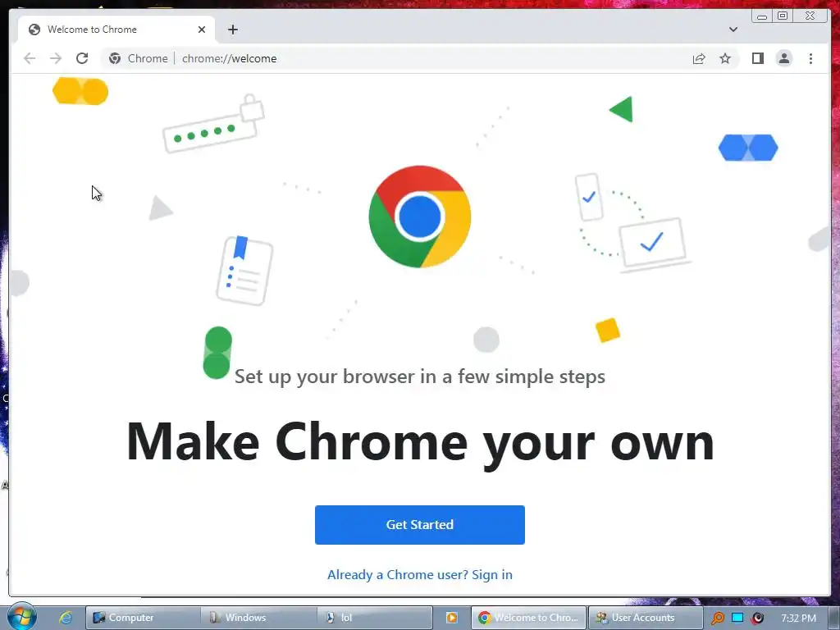
Task: Switch to the Computer taskbar window
Action: click(143, 618)
